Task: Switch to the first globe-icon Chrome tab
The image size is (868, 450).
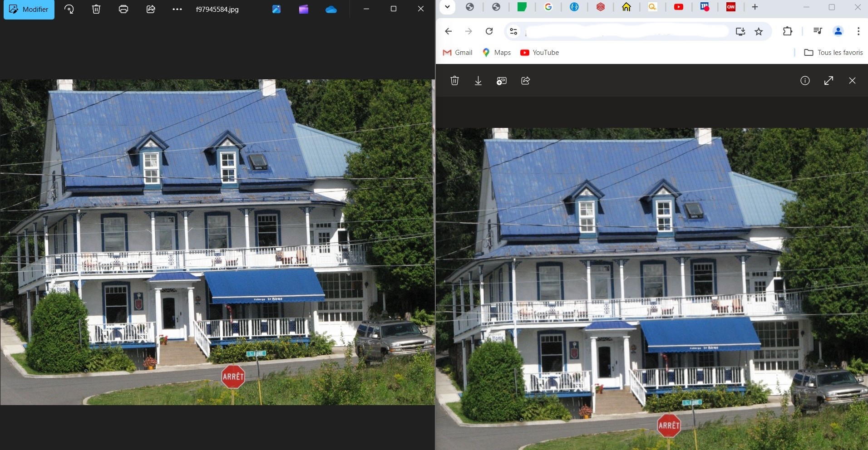Action: point(470,7)
